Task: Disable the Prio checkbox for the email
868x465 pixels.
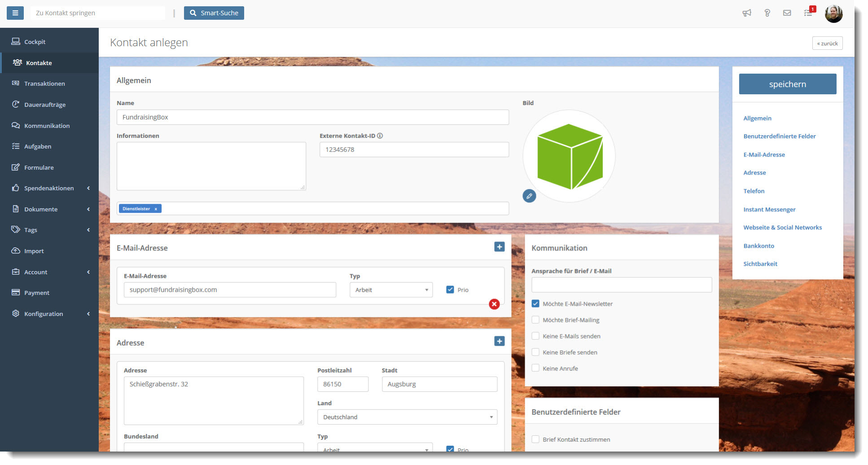Action: pyautogui.click(x=450, y=290)
